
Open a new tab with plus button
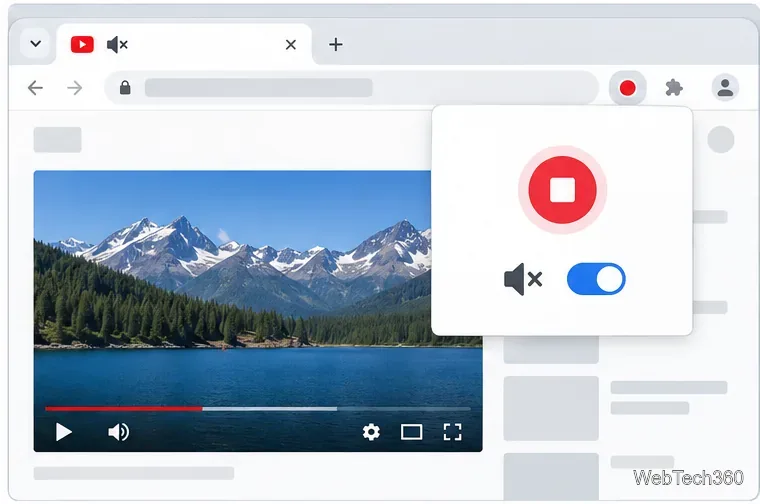coord(335,45)
